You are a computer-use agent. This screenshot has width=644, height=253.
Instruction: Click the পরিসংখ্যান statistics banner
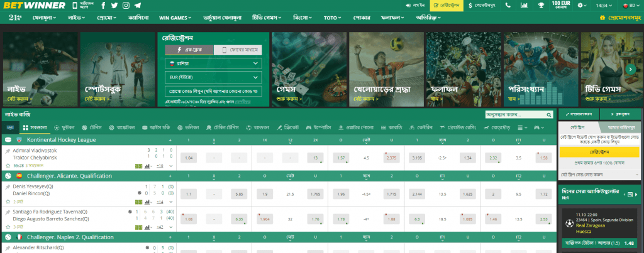(x=541, y=69)
